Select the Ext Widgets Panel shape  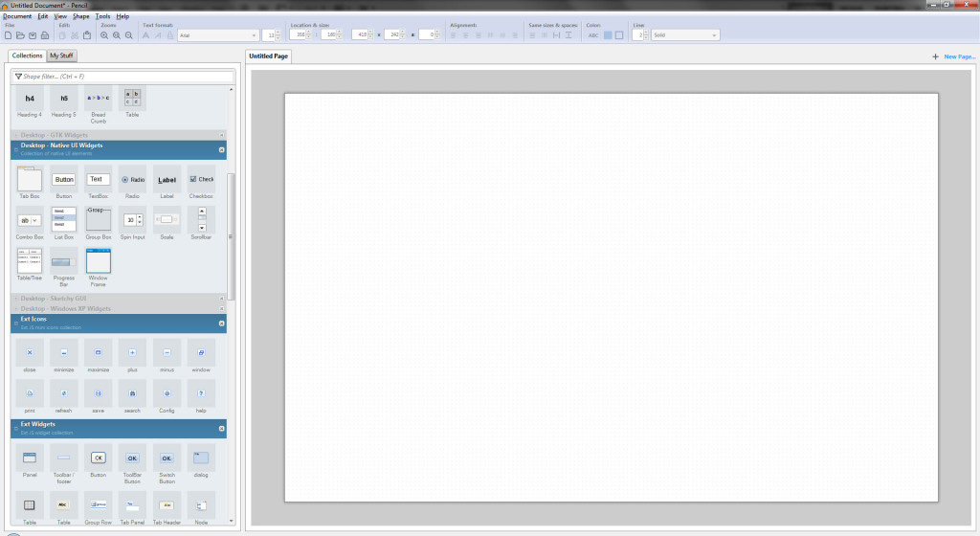tap(30, 461)
